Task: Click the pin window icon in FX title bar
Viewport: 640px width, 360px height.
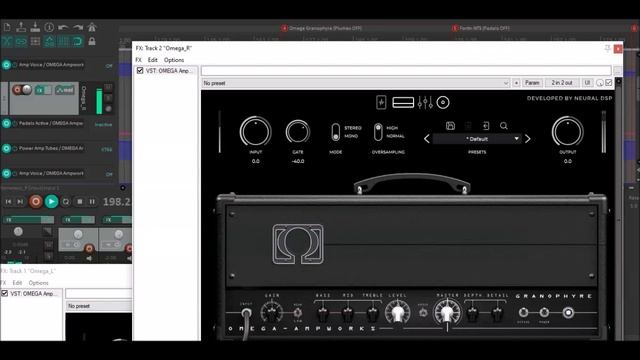Action: pyautogui.click(x=607, y=49)
